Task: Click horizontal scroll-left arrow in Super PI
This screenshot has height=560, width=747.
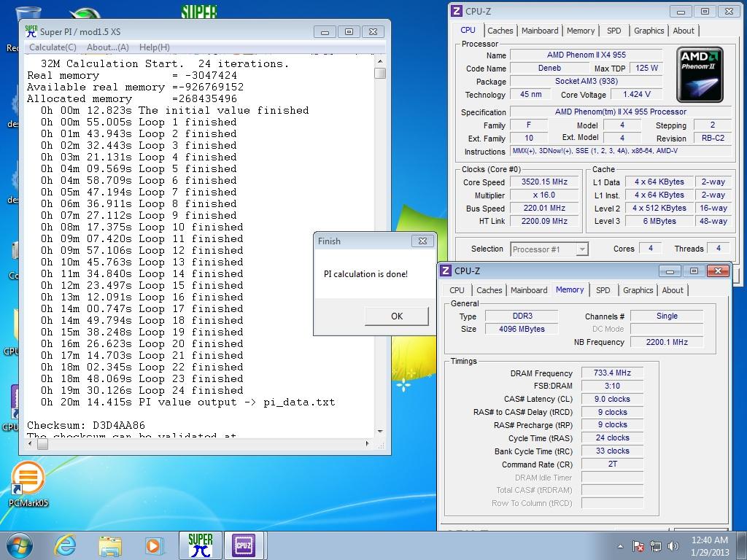Action: point(30,444)
